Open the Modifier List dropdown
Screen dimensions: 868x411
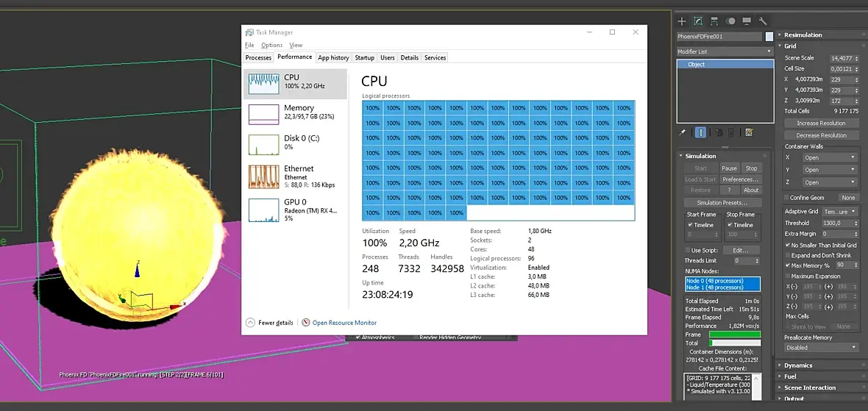[x=725, y=51]
